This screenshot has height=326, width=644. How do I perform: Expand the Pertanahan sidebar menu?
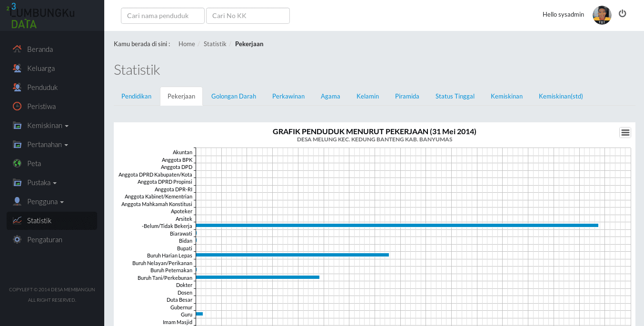[48, 145]
